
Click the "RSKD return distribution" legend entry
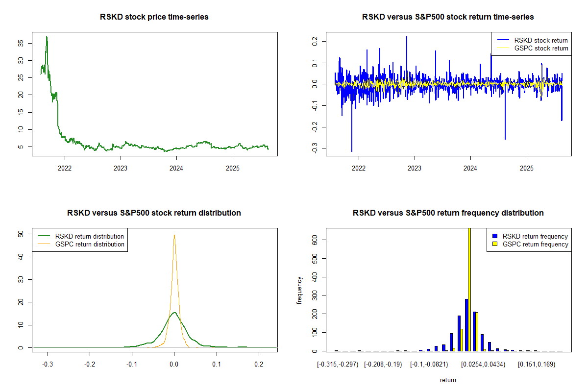tap(90, 236)
